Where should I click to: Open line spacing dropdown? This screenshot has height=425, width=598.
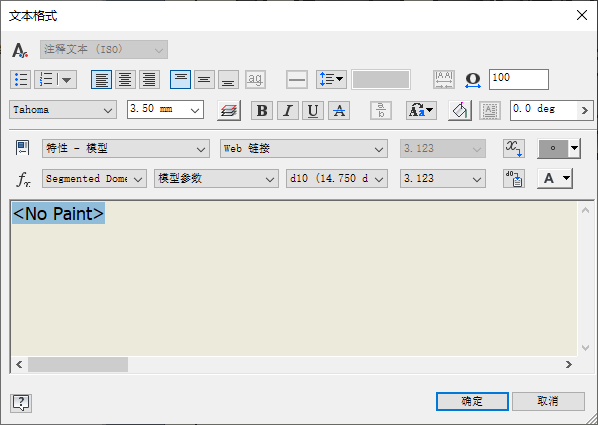[x=331, y=79]
